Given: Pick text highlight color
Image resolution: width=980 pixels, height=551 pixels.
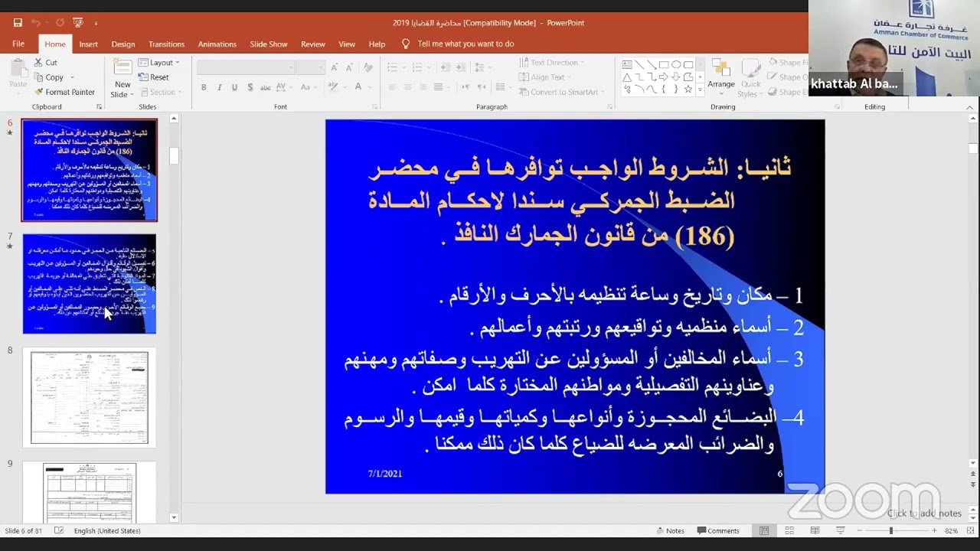Looking at the screenshot, I should pos(335,87).
